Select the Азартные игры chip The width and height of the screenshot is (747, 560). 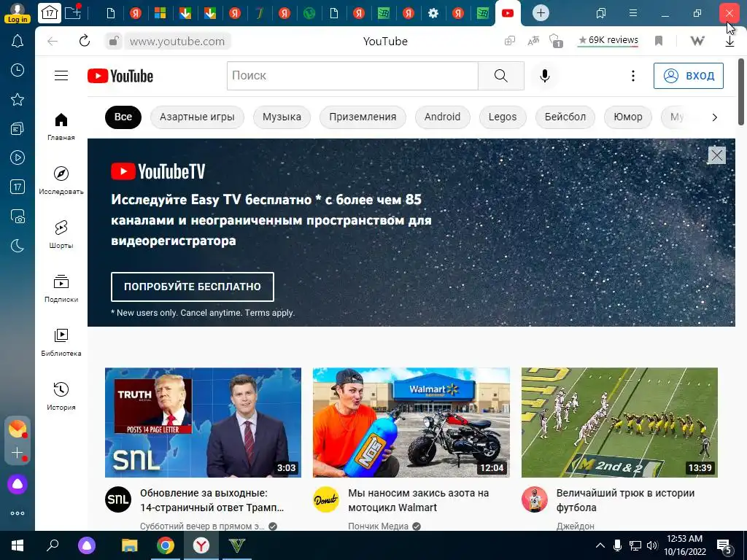(x=197, y=117)
